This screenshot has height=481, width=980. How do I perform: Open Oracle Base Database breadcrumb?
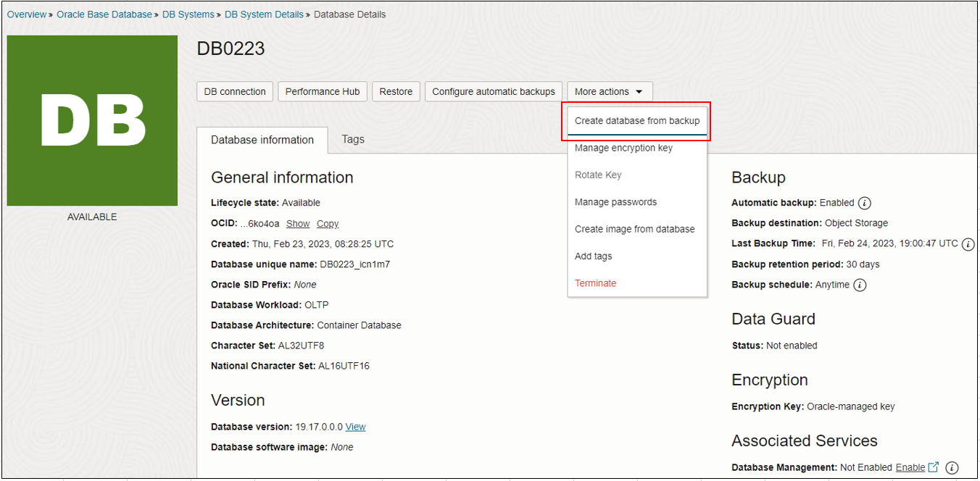pyautogui.click(x=104, y=14)
